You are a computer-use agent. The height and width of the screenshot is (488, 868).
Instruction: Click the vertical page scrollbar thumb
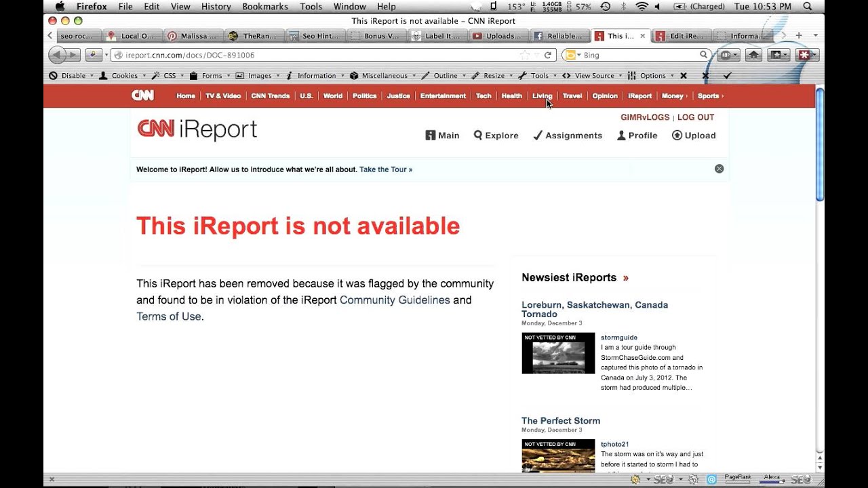point(819,144)
